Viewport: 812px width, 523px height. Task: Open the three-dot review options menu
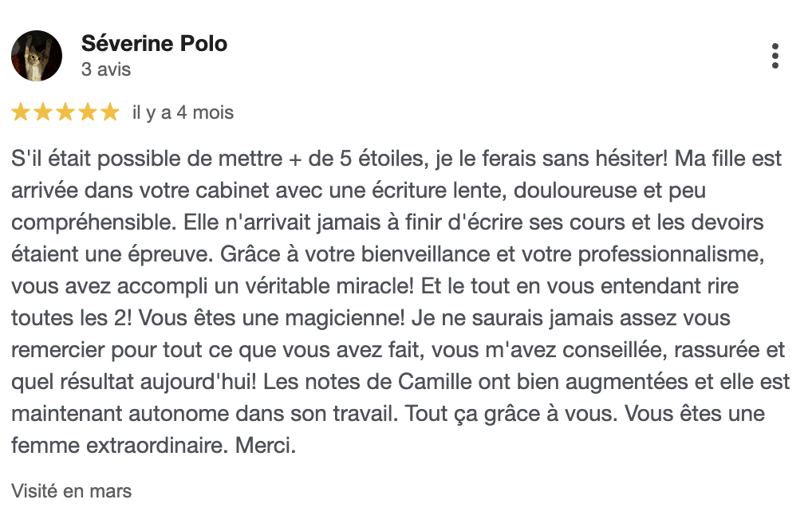775,56
